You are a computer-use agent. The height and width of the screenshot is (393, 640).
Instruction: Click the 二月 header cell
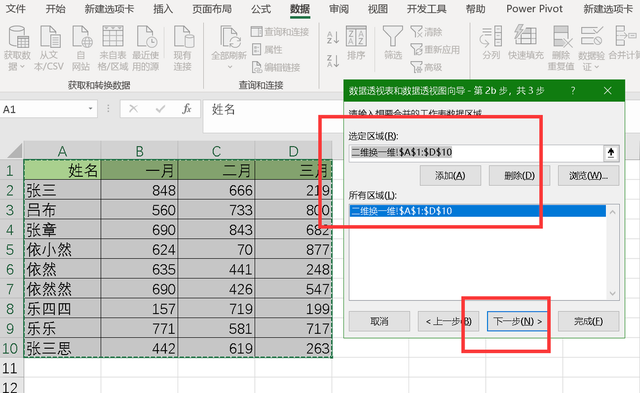216,170
